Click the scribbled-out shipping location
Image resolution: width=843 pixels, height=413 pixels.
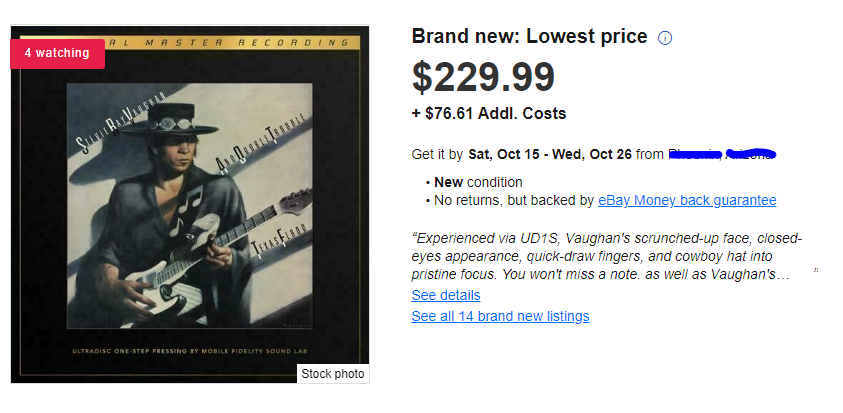click(x=722, y=154)
